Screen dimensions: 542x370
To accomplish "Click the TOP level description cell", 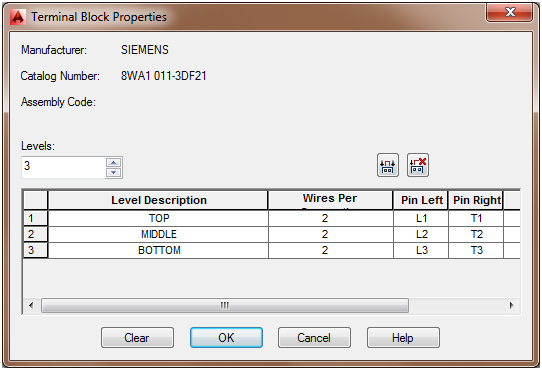I will pyautogui.click(x=158, y=219).
